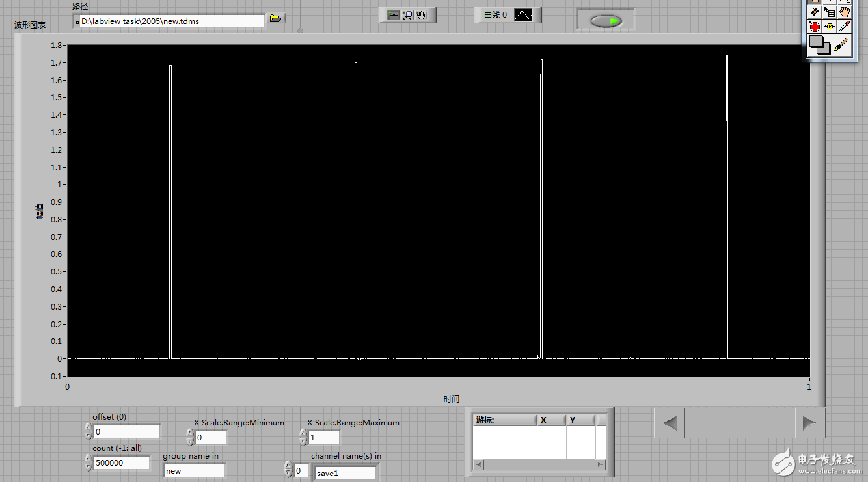Open the path type selector icon
The height and width of the screenshot is (482, 868).
[x=76, y=21]
